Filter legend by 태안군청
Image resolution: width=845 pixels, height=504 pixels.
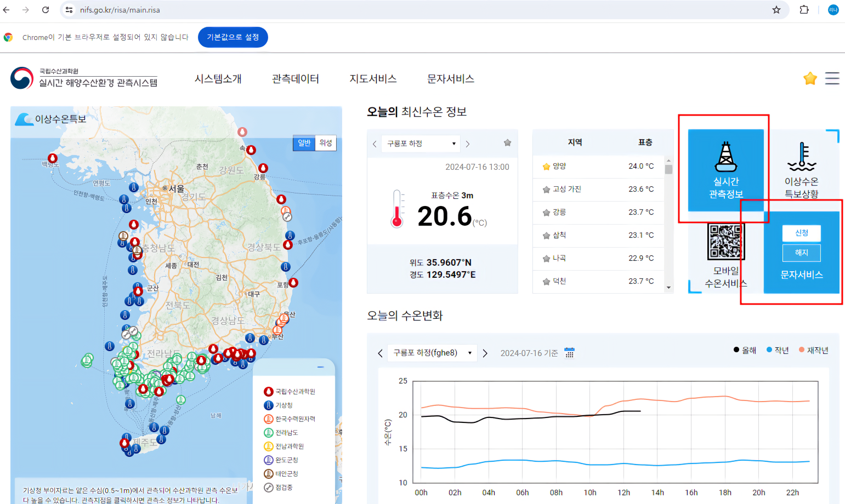pos(281,474)
